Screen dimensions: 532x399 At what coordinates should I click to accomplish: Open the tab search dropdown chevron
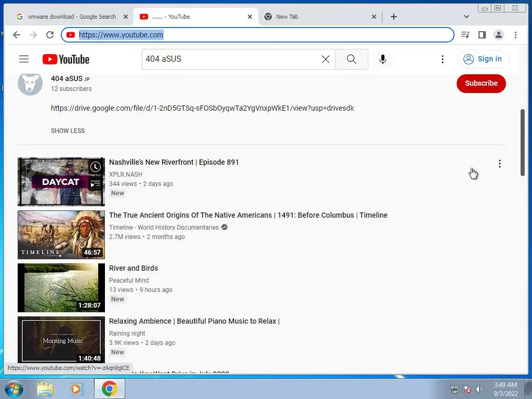pos(467,17)
